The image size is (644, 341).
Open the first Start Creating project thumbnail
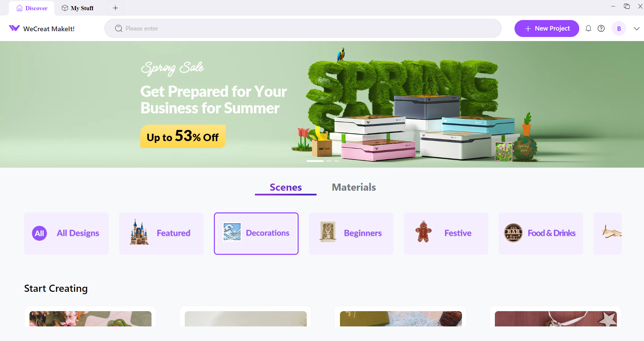click(x=90, y=319)
